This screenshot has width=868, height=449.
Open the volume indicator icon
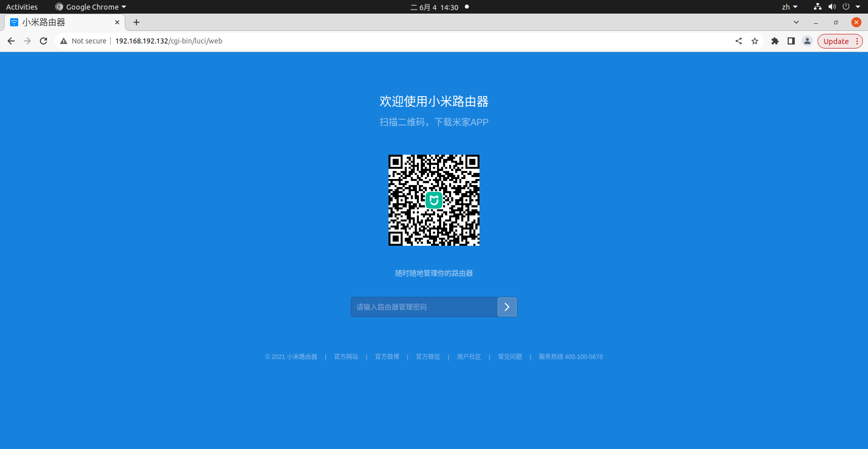click(832, 7)
